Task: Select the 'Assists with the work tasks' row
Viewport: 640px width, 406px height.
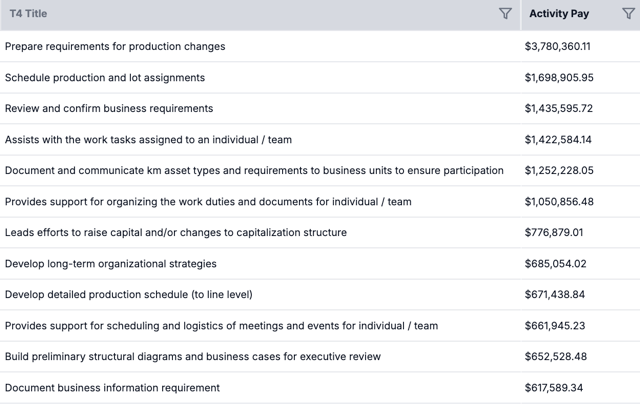Action: 148,139
